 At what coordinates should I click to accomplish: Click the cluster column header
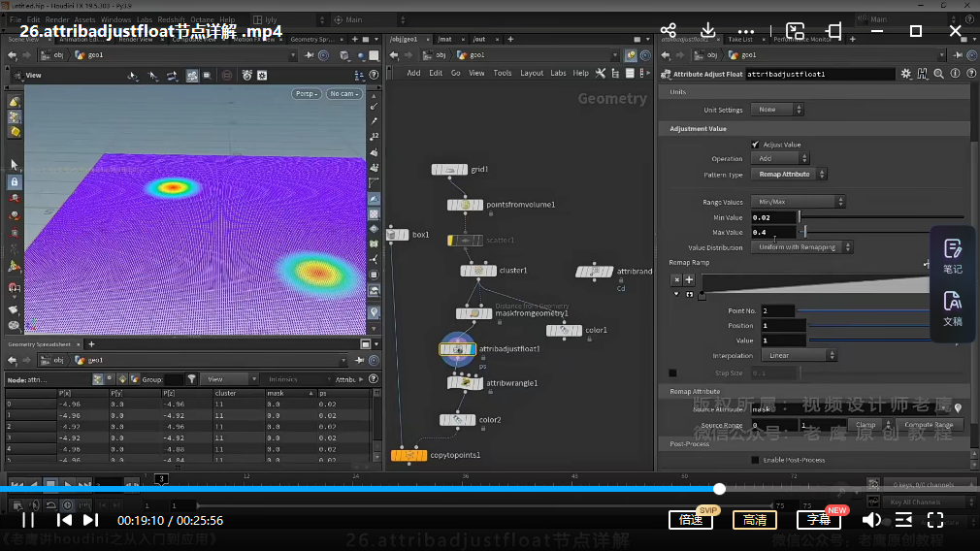(226, 393)
